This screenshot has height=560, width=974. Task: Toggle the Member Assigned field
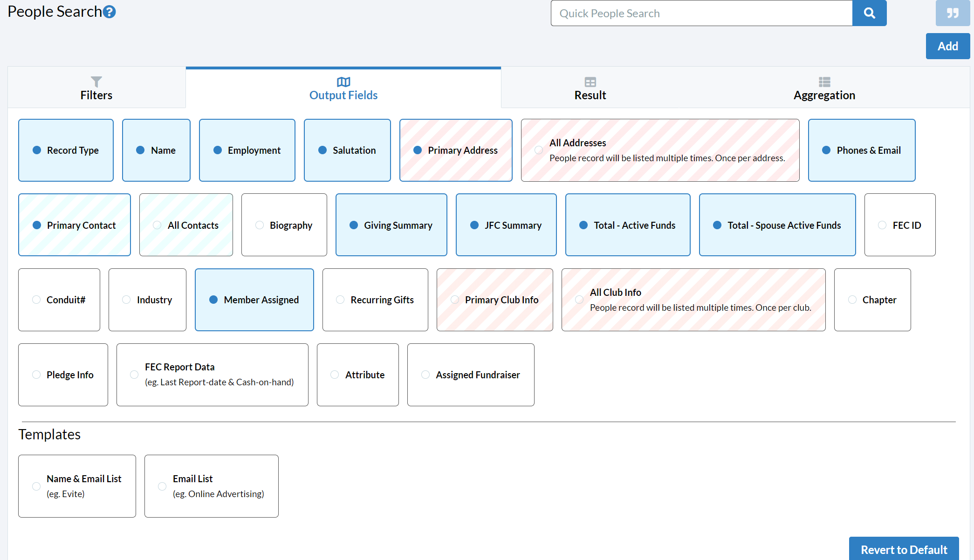pos(254,300)
